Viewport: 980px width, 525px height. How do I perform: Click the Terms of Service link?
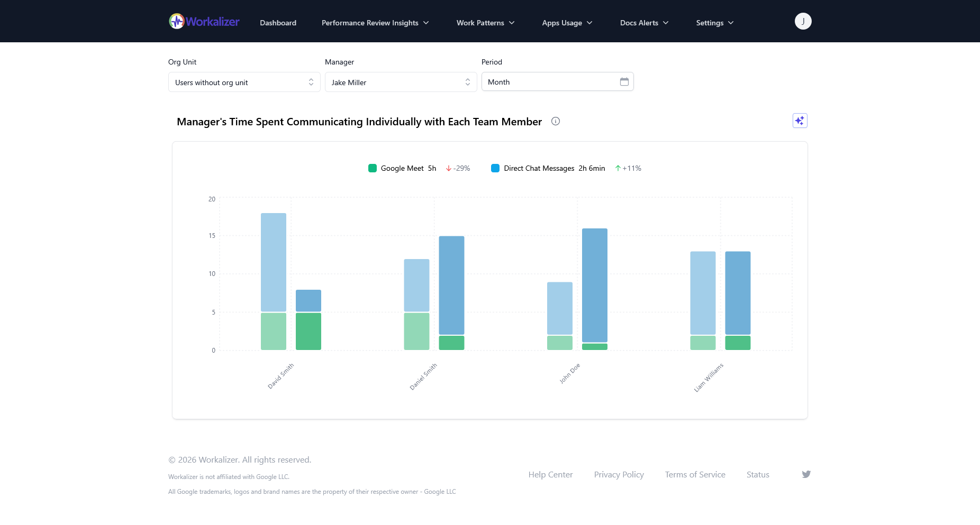click(x=695, y=474)
